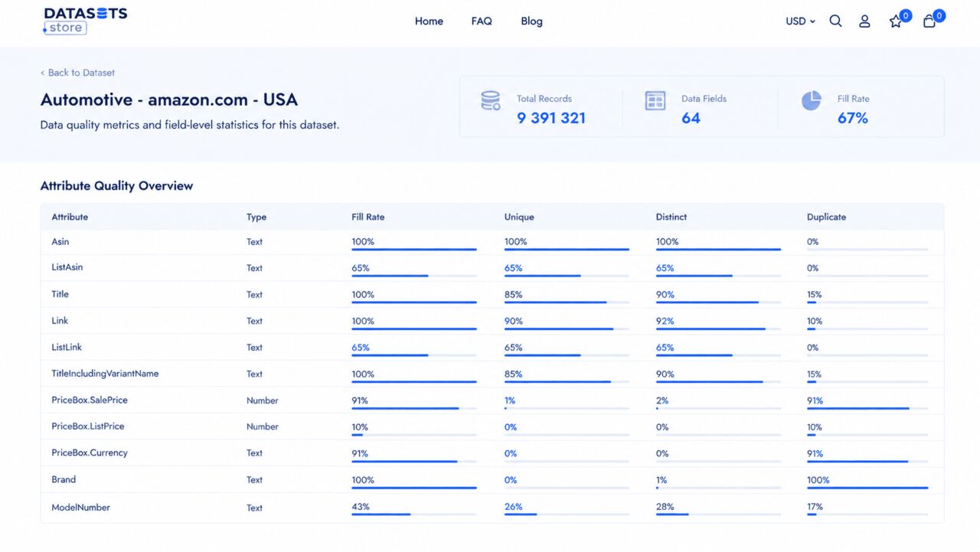Click the Total Records database icon

[490, 100]
